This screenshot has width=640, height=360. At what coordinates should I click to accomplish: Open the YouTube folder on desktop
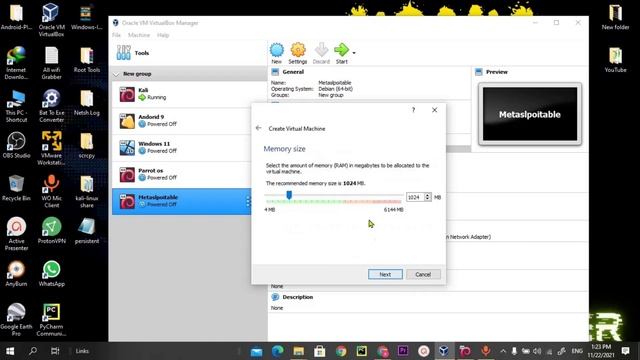click(615, 60)
